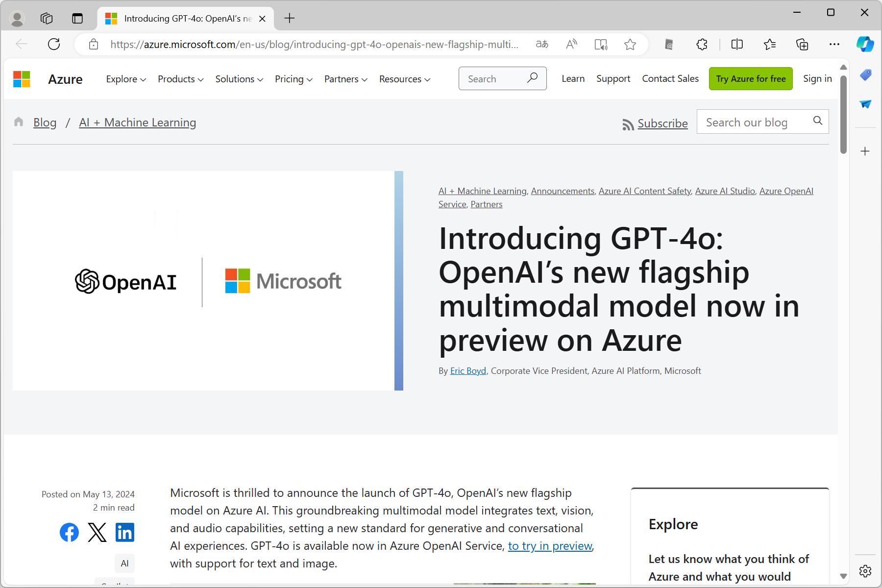This screenshot has height=588, width=882.
Task: Open author Eric Boyd's link
Action: [x=468, y=371]
